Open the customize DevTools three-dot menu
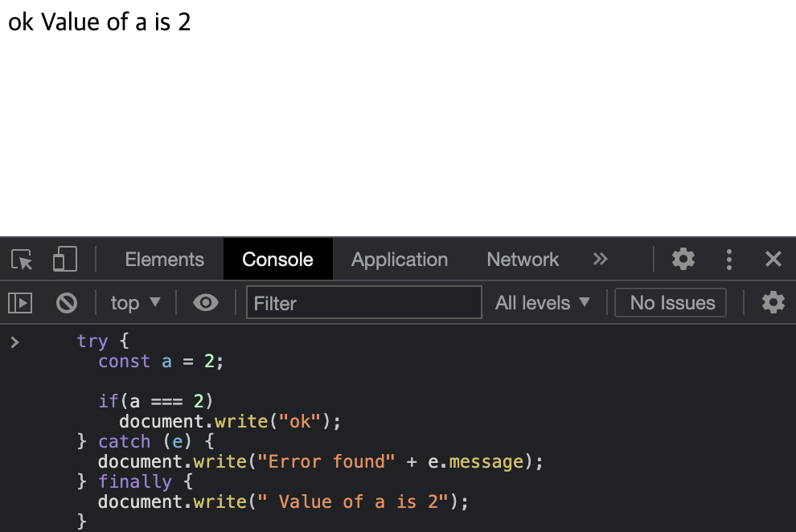Screen dimensions: 796x532 coord(729,259)
